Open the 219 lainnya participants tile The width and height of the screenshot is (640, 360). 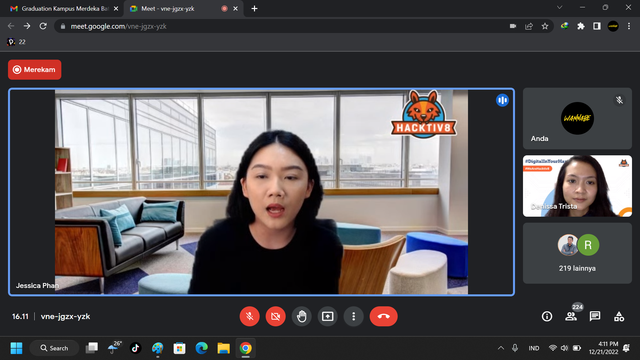577,253
